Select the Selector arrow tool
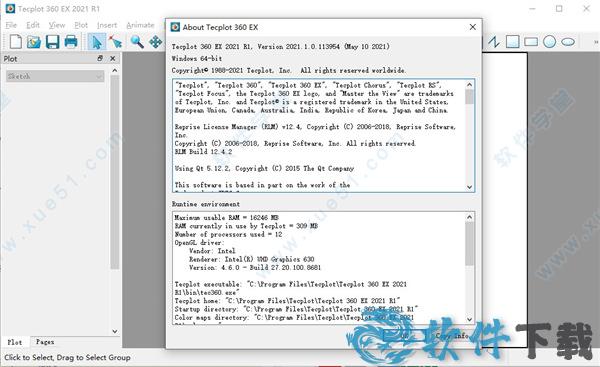 coord(96,41)
